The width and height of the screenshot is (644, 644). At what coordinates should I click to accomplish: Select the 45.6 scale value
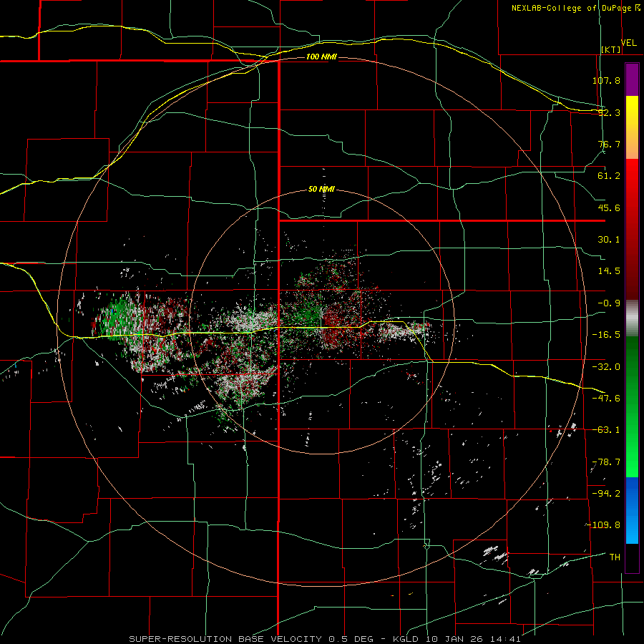(609, 208)
